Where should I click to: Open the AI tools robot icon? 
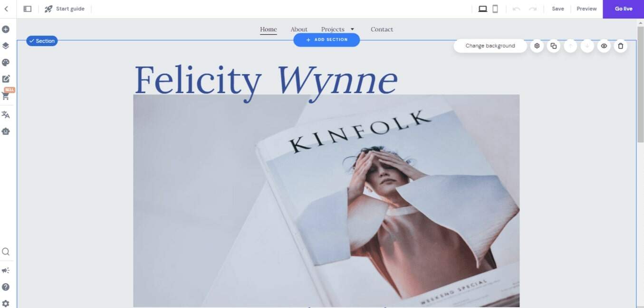click(x=6, y=131)
